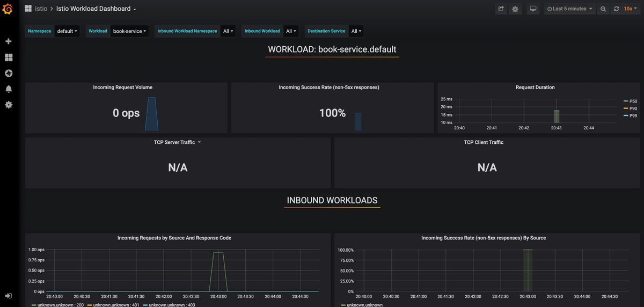Open the Inbound Workload All dropdown
This screenshot has width=644, height=307.
tap(291, 31)
